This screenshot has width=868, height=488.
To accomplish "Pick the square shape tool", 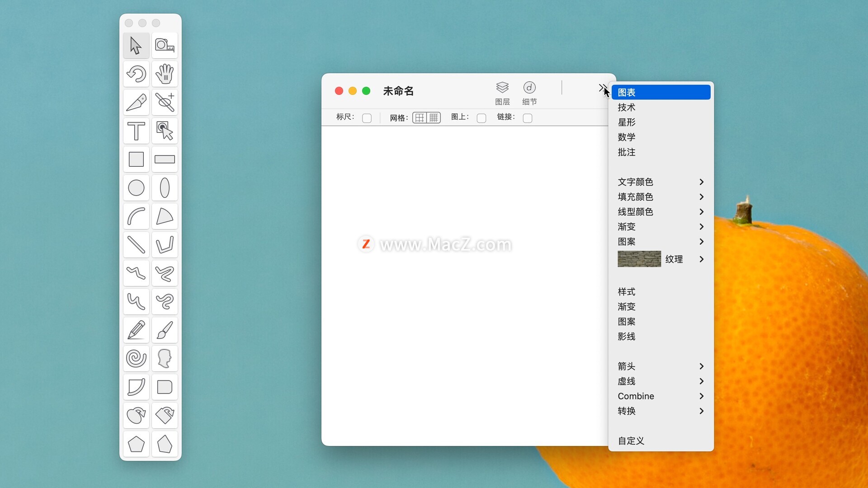I will pos(136,159).
